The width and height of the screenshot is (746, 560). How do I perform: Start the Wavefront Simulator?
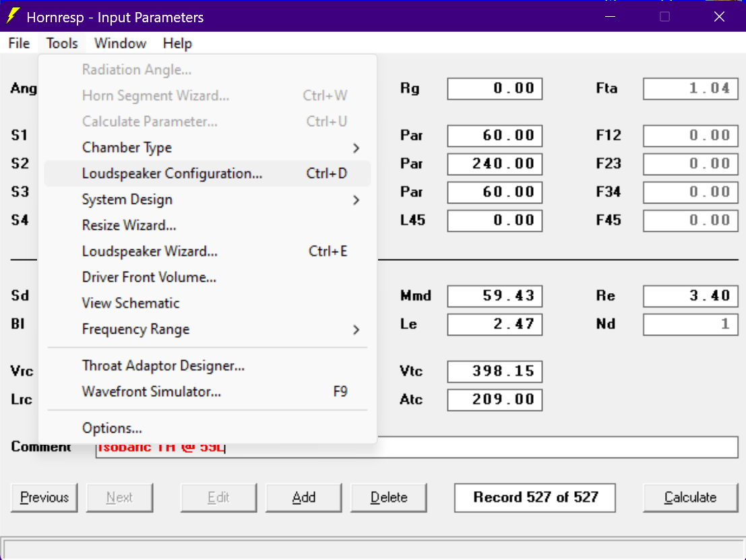tap(208, 392)
